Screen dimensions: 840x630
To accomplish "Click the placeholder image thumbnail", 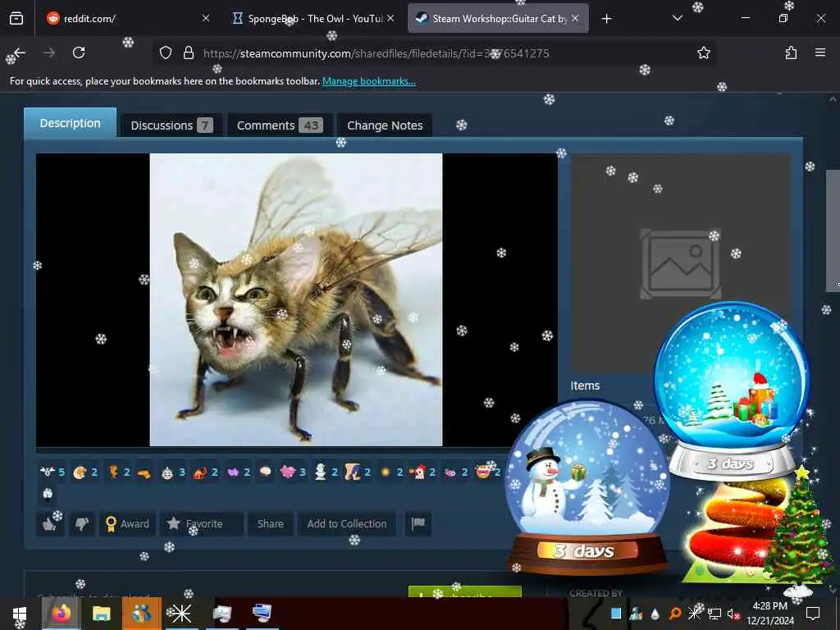I will tap(680, 264).
